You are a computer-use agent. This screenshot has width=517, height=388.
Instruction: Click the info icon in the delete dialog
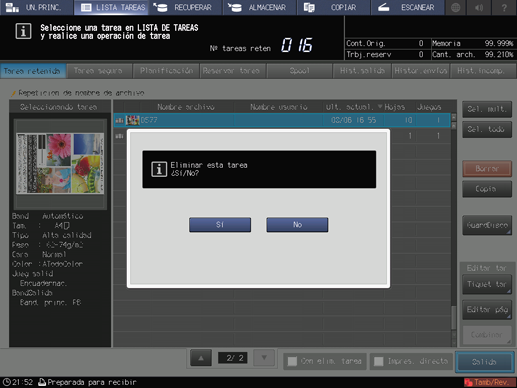[x=159, y=169]
